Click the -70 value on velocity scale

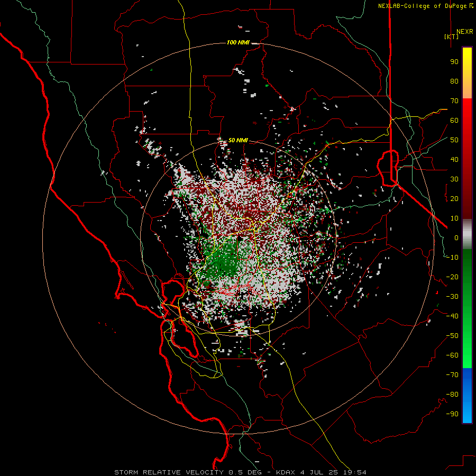coord(452,375)
